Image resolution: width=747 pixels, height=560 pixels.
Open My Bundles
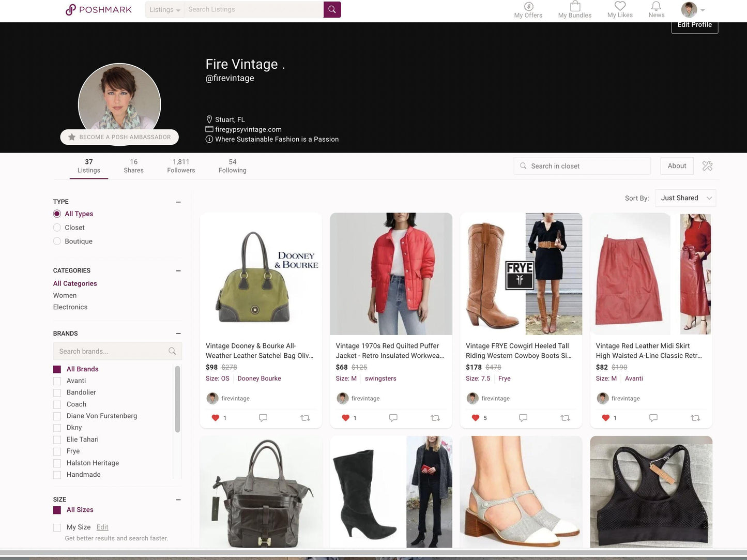[574, 10]
